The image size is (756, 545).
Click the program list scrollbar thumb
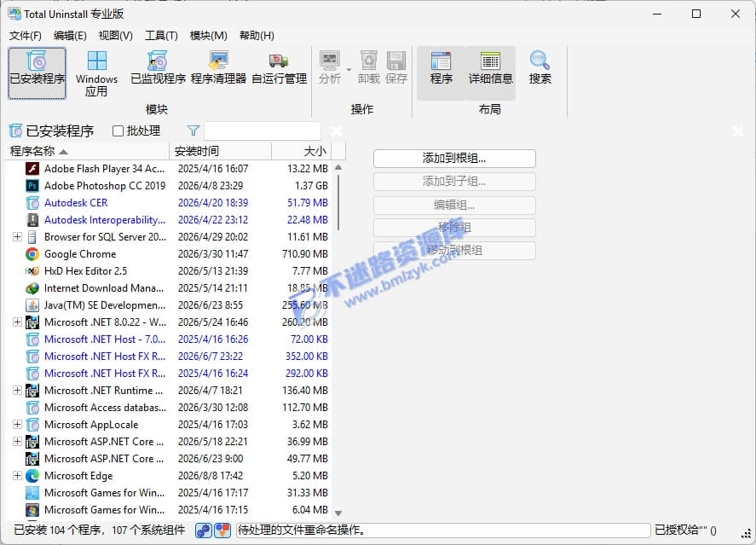pyautogui.click(x=338, y=203)
